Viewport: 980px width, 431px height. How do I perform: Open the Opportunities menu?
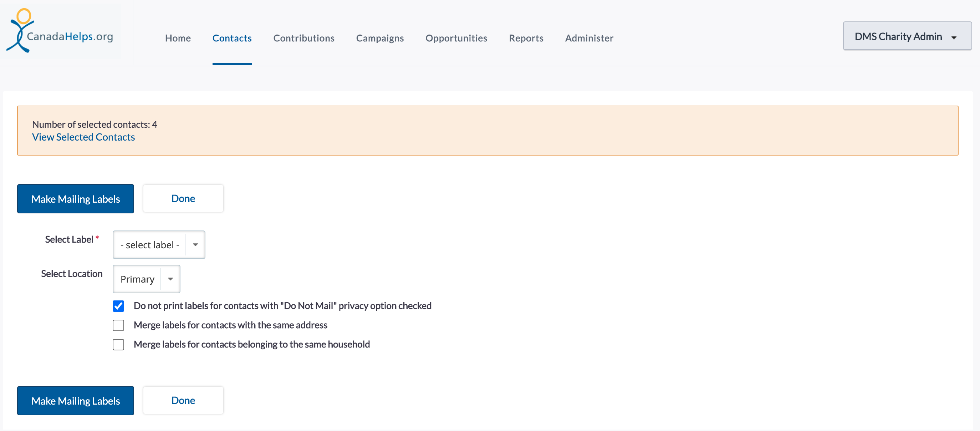(x=456, y=38)
